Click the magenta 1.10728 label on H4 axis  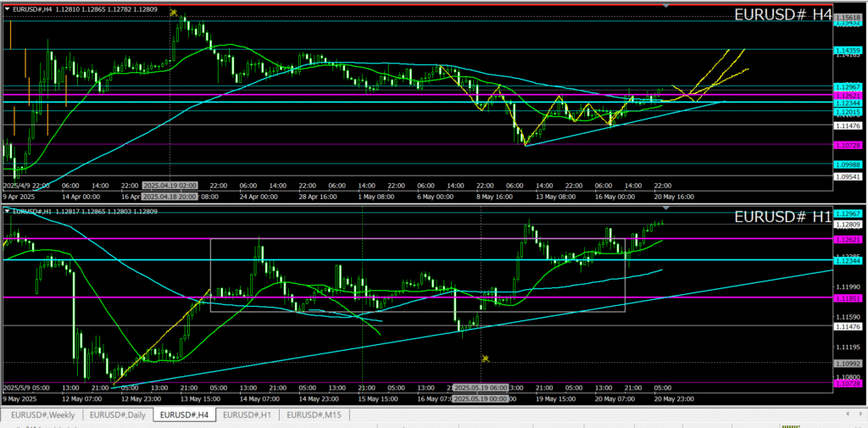pos(847,145)
